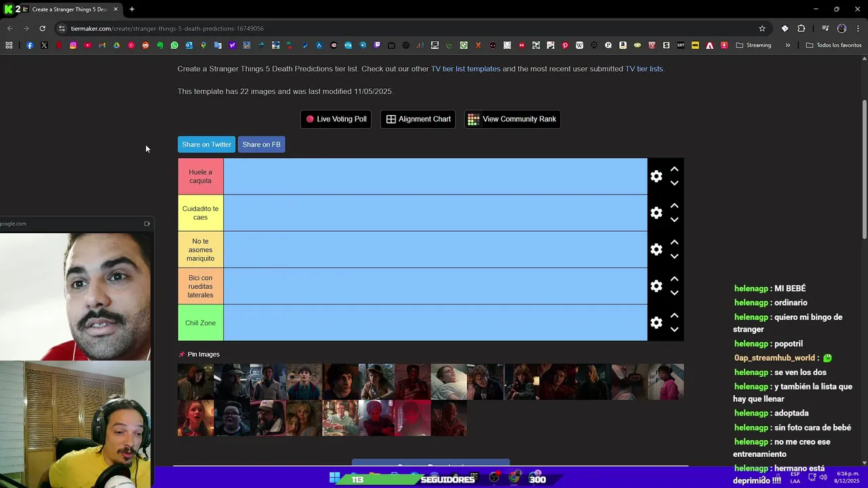Move 'Huele a caquita' tier down
Screen dimensions: 868x488
[674, 183]
